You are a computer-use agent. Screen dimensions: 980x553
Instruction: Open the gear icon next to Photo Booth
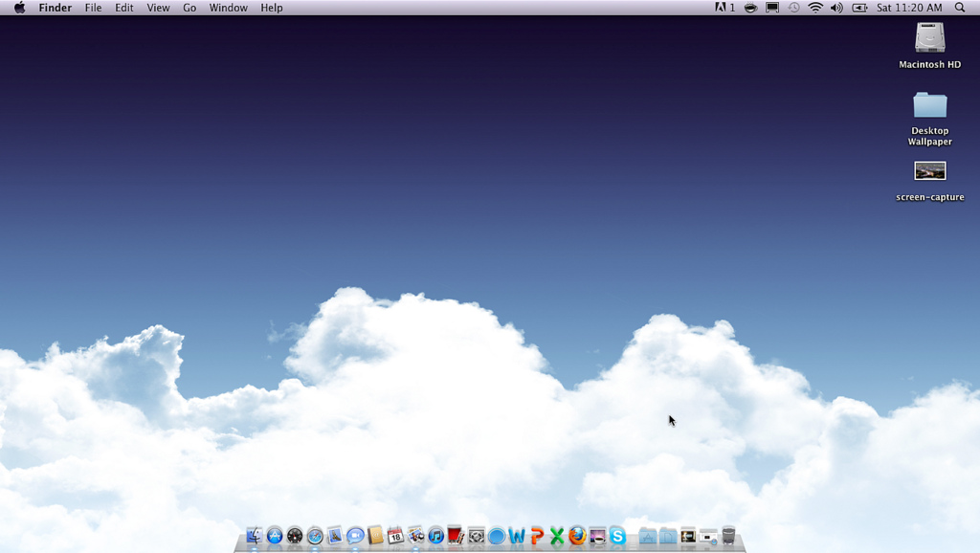(x=477, y=536)
